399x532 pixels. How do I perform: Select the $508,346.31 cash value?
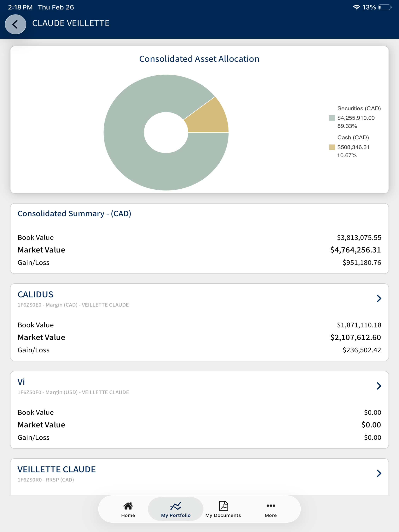[x=353, y=147]
